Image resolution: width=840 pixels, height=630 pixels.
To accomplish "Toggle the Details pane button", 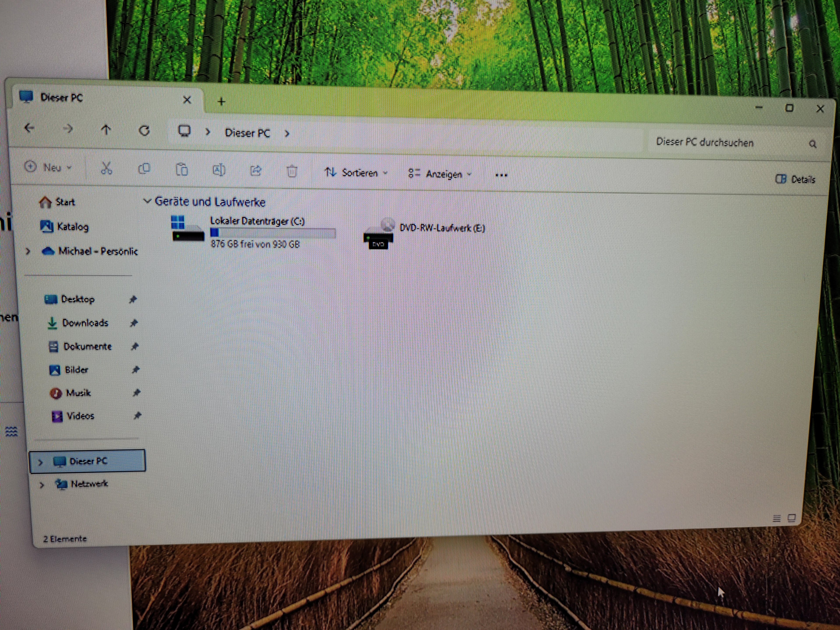I will tap(795, 179).
